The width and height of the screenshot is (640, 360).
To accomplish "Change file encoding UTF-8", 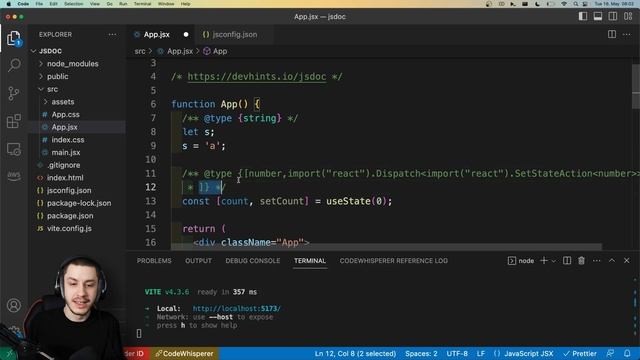I will [x=457, y=353].
